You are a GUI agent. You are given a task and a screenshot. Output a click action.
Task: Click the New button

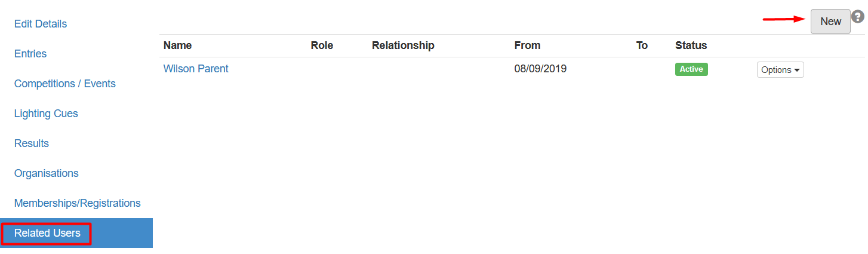coord(830,22)
